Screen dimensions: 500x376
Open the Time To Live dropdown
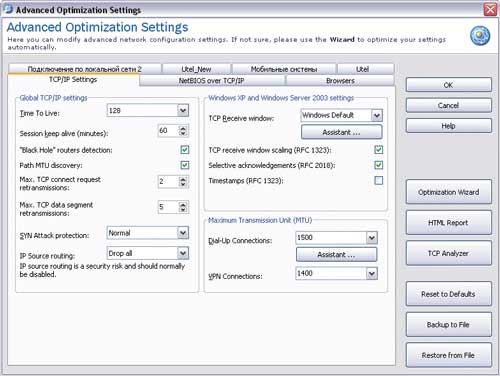(x=183, y=110)
